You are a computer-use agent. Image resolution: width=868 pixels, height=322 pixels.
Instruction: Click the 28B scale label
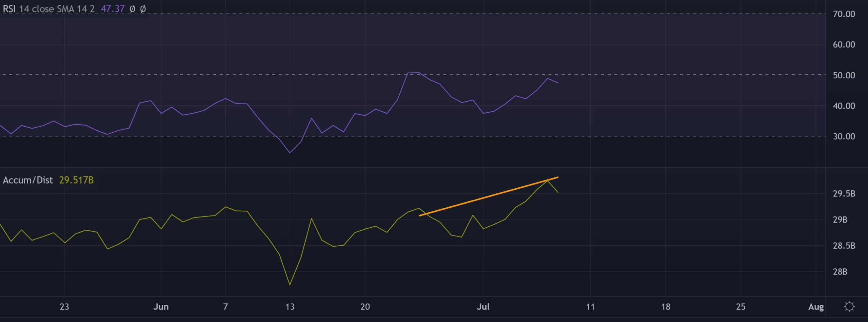(x=840, y=272)
